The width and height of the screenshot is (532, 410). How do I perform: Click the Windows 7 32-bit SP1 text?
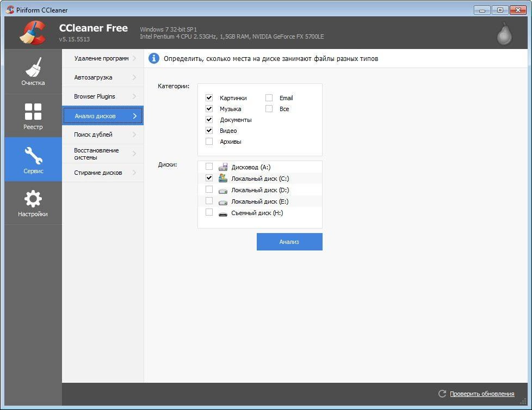pos(168,29)
